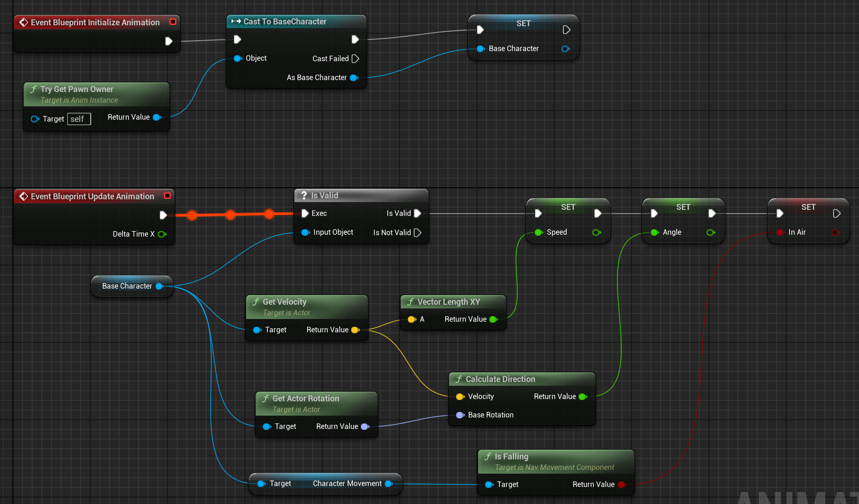Click the f icon on Vector Length XY node
Viewport: 859px width, 504px height.
[x=410, y=301]
